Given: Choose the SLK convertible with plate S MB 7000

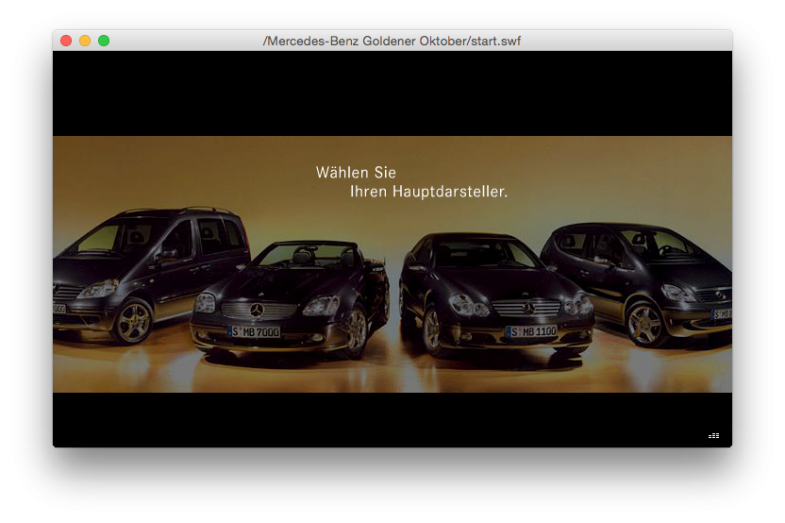Looking at the screenshot, I should [290, 299].
